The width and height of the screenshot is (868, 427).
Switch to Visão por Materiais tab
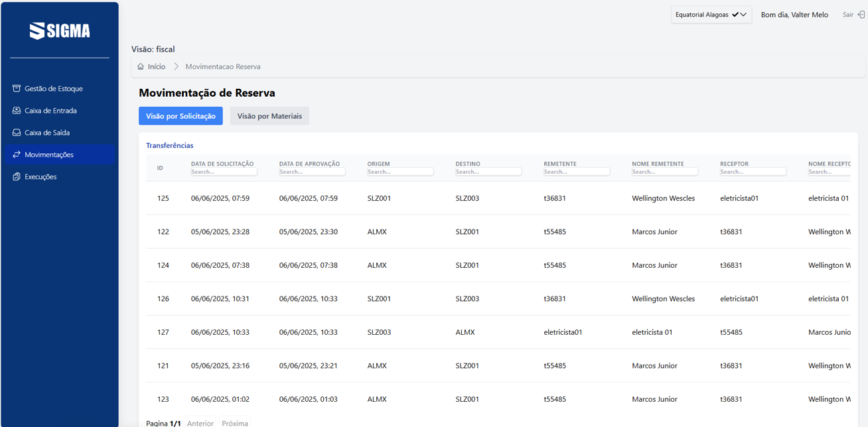(x=269, y=116)
